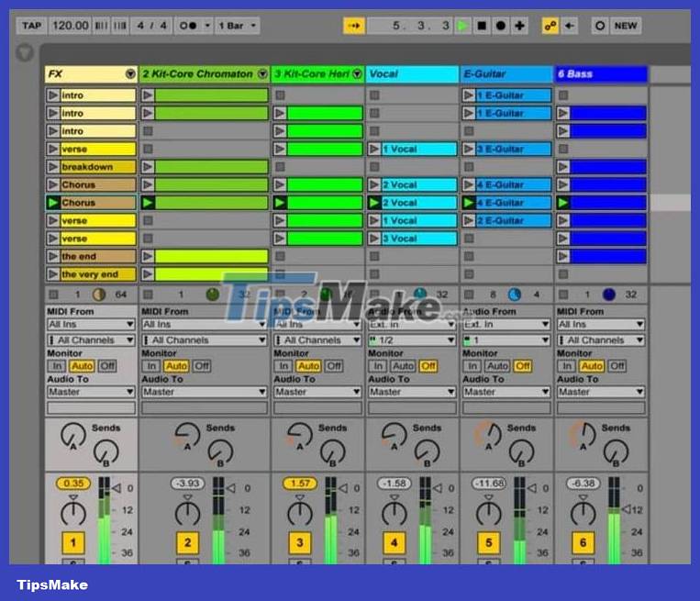Launch the 1 Vocal clip in verse row
The height and width of the screenshot is (601, 700).
point(374,149)
